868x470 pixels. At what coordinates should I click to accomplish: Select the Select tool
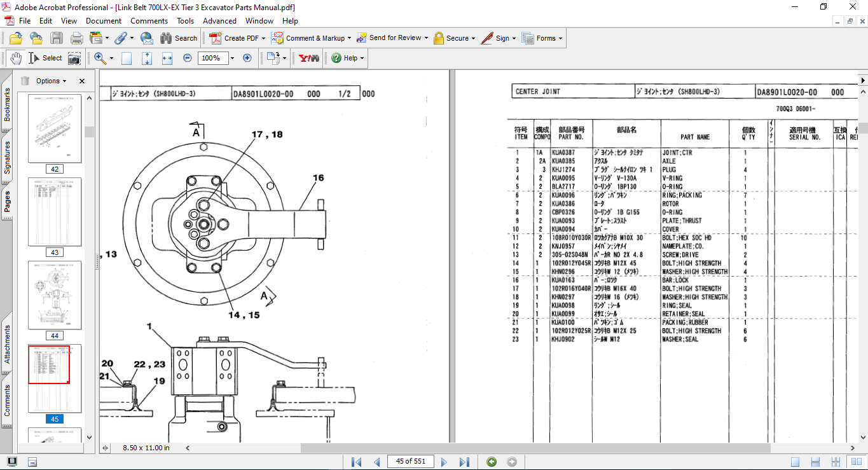click(43, 58)
